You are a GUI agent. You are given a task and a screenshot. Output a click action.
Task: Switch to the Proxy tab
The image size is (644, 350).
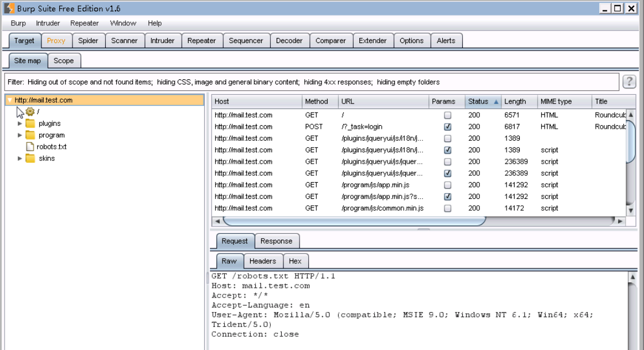pyautogui.click(x=56, y=41)
